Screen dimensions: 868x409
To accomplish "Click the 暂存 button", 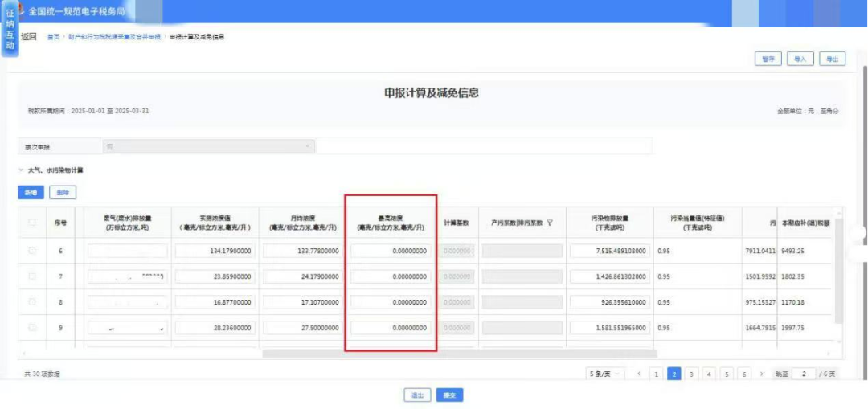I will point(768,59).
